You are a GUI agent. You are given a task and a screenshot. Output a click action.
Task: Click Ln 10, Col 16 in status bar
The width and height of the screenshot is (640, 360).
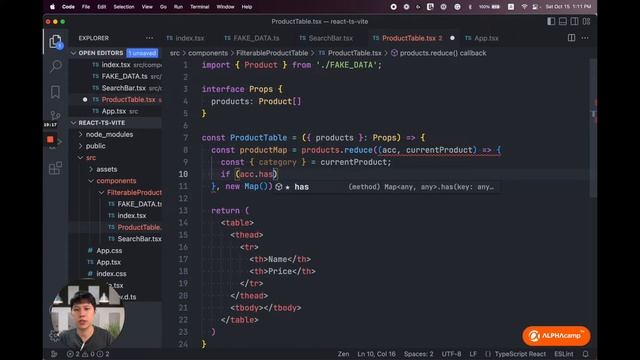coord(376,354)
